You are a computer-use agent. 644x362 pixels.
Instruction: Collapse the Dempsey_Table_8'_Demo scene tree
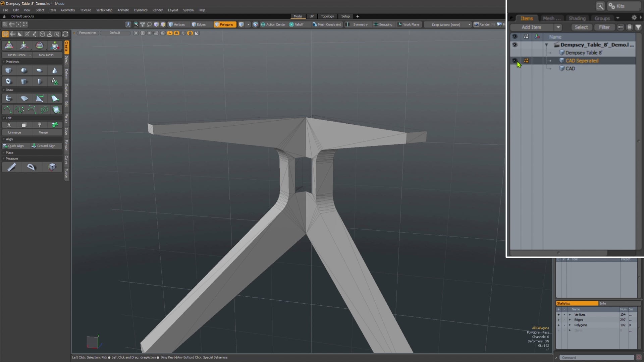tap(546, 45)
